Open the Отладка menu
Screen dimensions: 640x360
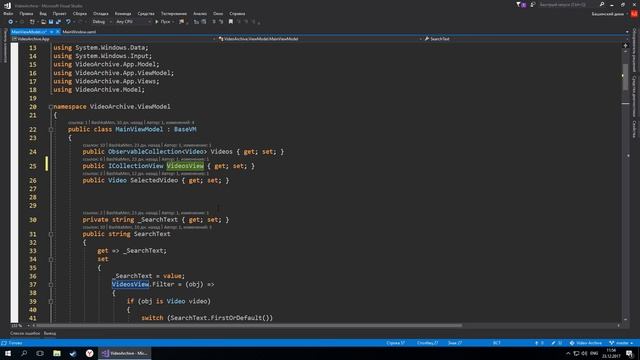[101, 13]
